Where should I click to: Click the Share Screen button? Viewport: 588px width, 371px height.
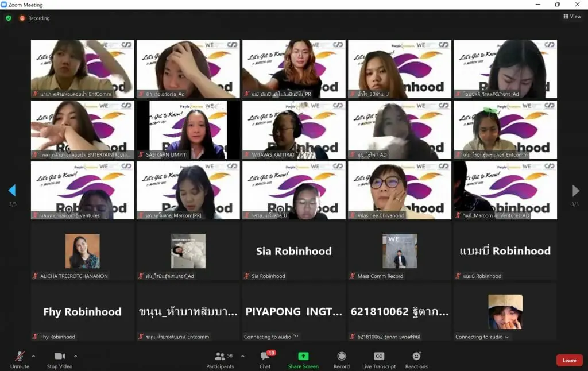[x=303, y=360]
